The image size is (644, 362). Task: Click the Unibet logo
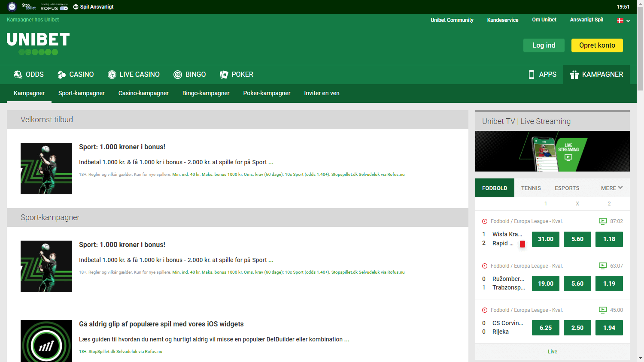[x=38, y=44]
